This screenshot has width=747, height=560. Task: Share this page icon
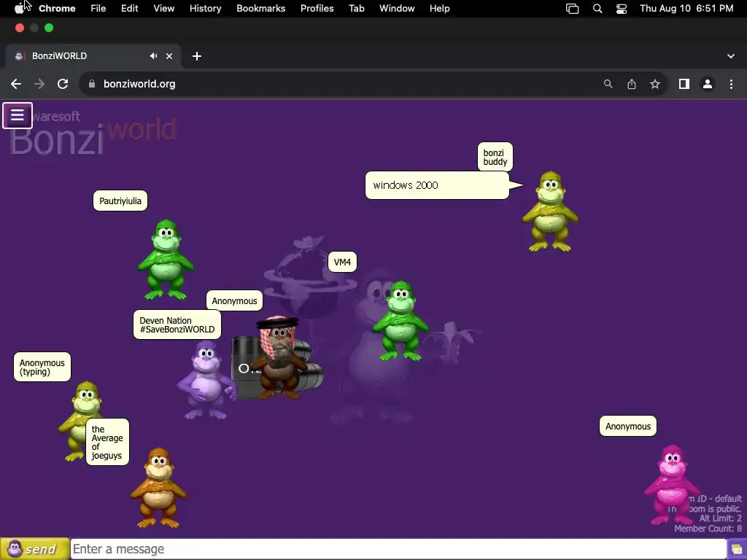(632, 85)
